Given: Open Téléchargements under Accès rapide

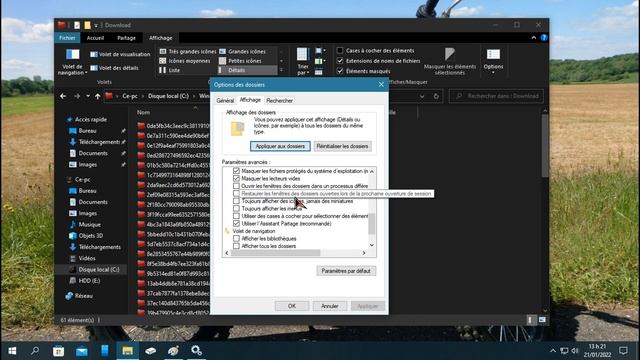Looking at the screenshot, I should (99, 142).
